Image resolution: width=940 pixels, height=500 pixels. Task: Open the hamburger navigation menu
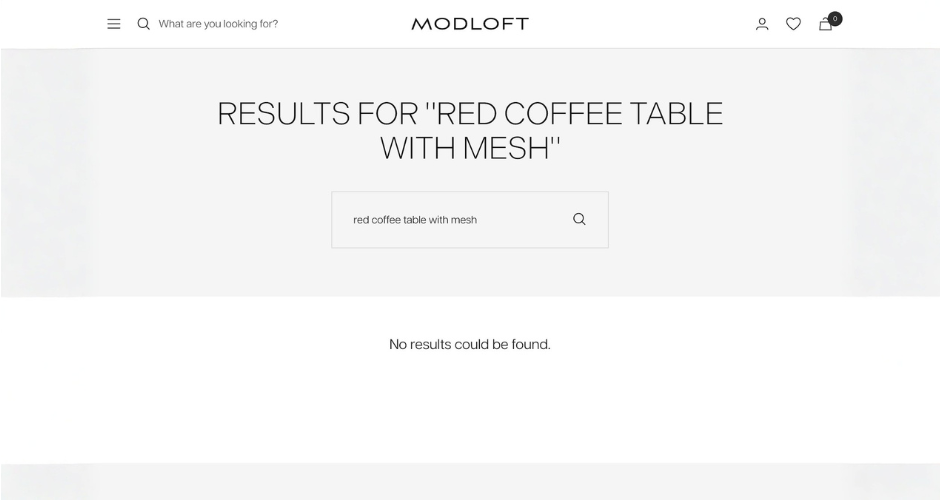[114, 24]
